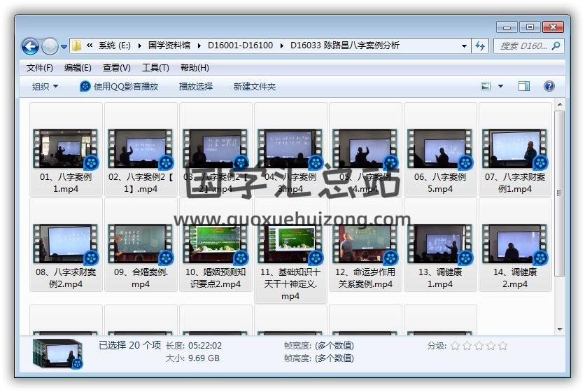Click the search magnifier icon
585x392 pixels.
pyautogui.click(x=556, y=45)
